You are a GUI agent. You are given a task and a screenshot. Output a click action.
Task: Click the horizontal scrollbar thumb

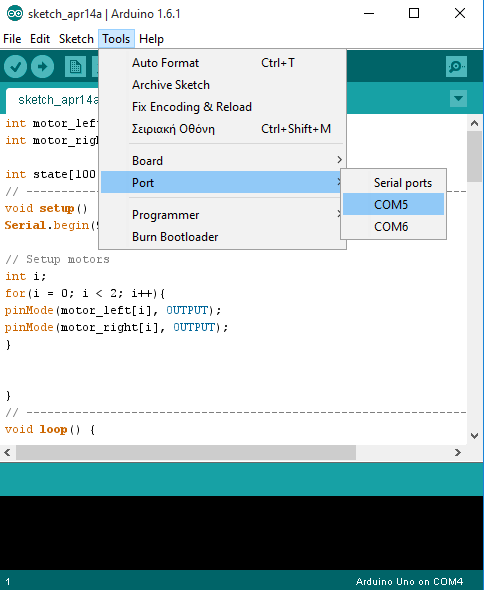click(x=186, y=452)
